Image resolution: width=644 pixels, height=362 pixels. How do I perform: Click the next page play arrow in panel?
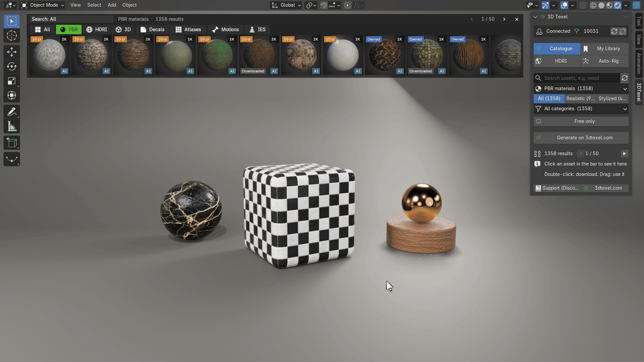coord(625,154)
